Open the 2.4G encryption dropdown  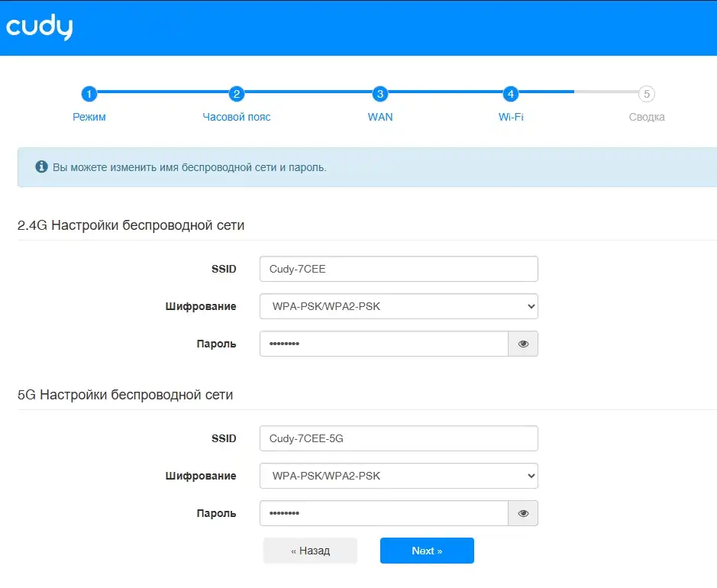pos(399,306)
